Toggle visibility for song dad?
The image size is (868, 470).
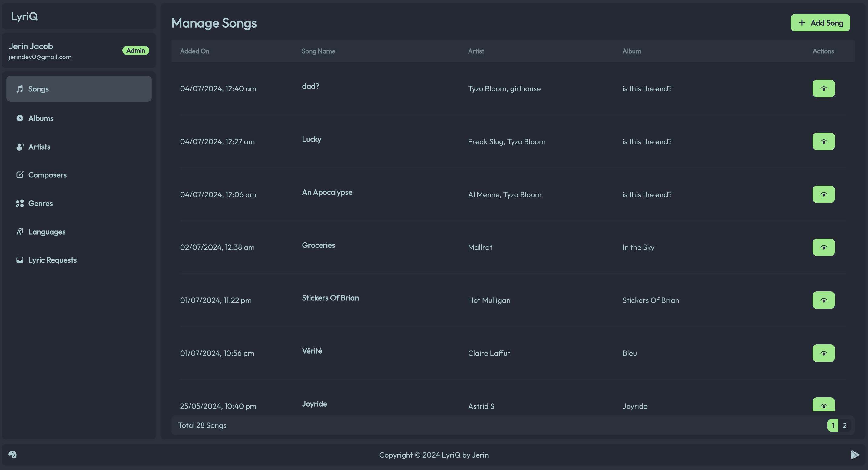coord(824,88)
